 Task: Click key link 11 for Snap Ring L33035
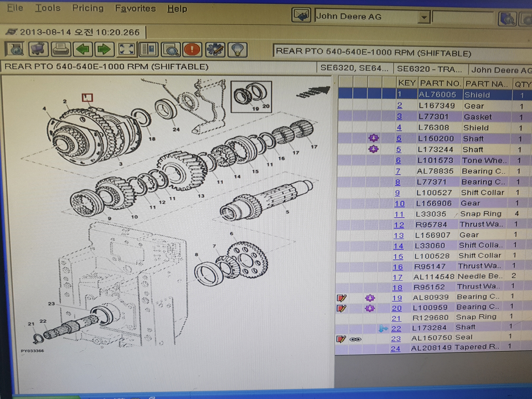click(399, 214)
